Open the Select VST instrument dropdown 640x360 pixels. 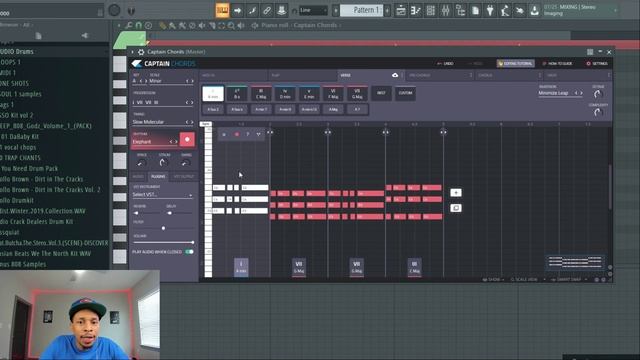point(162,195)
